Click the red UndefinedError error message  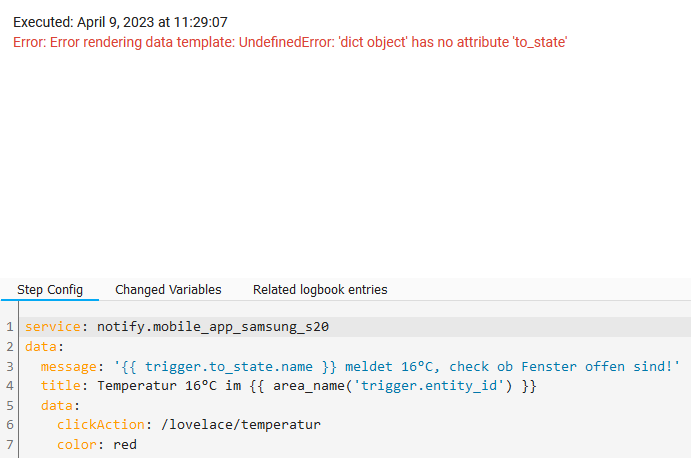(290, 42)
